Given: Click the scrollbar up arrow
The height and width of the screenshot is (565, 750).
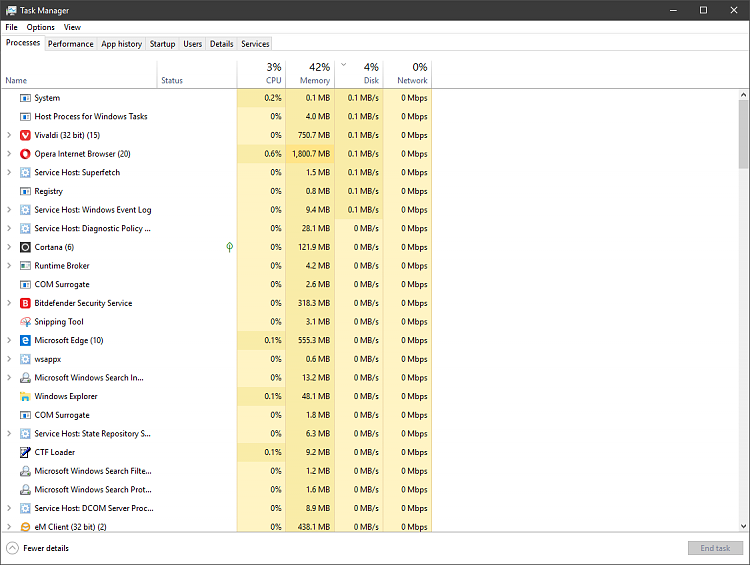Looking at the screenshot, I should (743, 95).
